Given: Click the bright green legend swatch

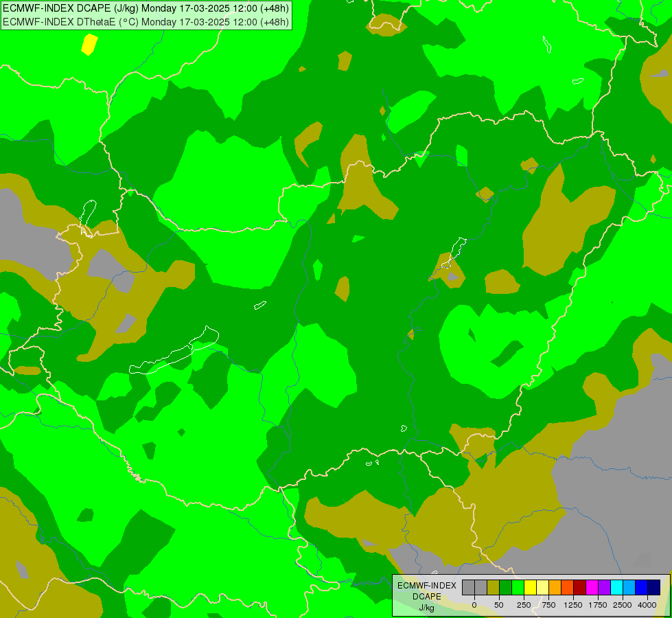Looking at the screenshot, I should coord(518,588).
